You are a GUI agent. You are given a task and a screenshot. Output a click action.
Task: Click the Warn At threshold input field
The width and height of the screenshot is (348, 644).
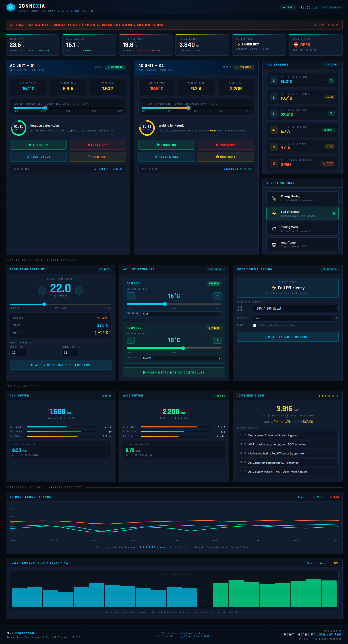click(18, 353)
